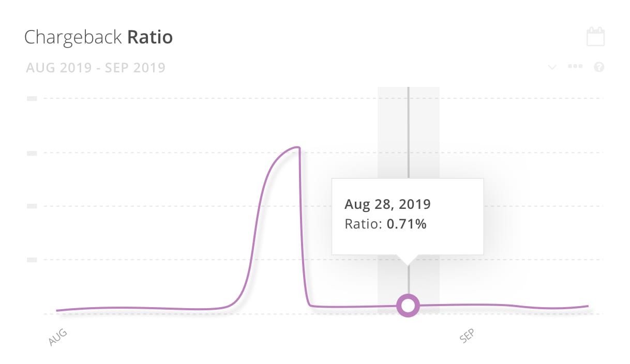Click the Aug 28, 2019 tooltip date

387,204
